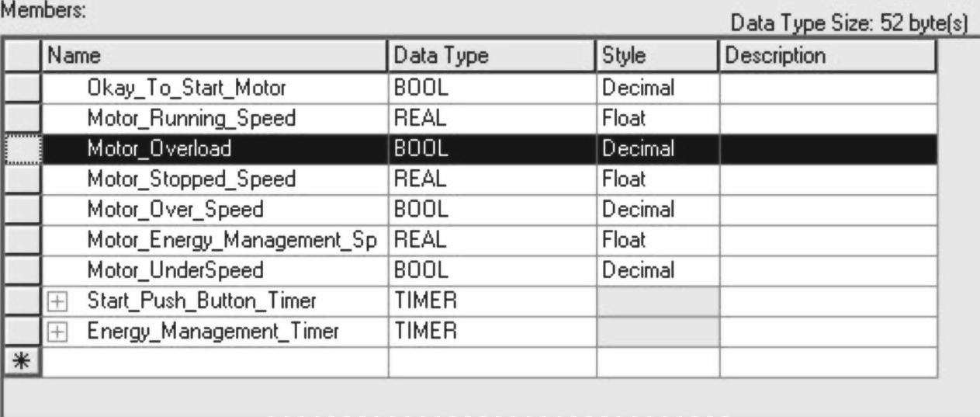Viewport: 980px width, 417px height.
Task: Click the Data Type cell of Okay_To_Start_Motor
Action: click(x=492, y=87)
